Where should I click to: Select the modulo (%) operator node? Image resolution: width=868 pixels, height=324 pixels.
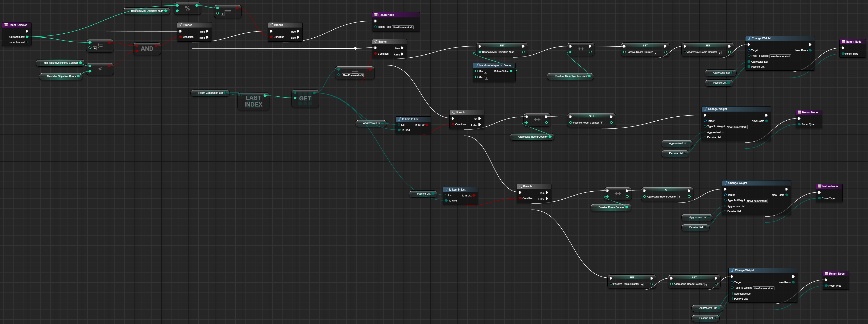coord(187,9)
